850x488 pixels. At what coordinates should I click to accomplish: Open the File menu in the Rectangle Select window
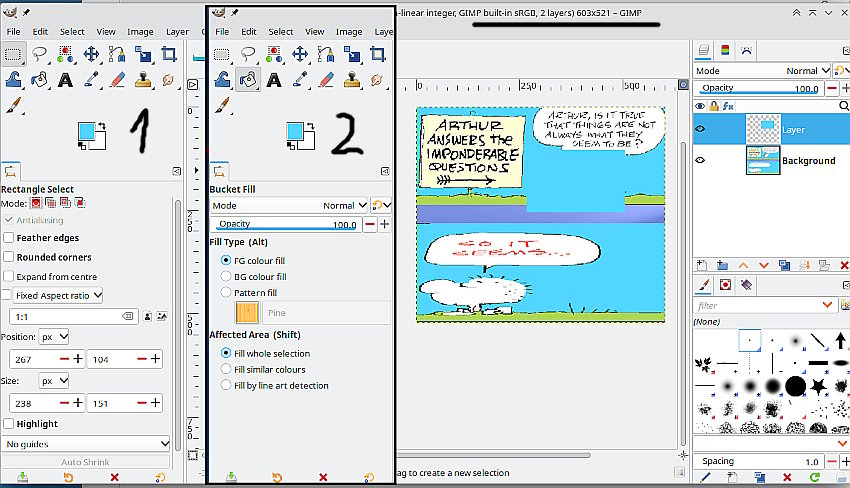14,31
